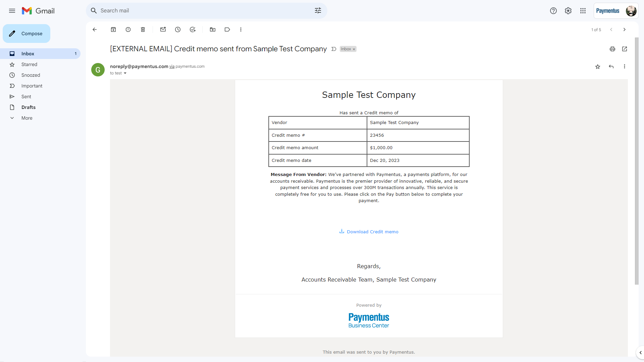
Task: Remove the Inbox label from this email
Action: pos(354,49)
